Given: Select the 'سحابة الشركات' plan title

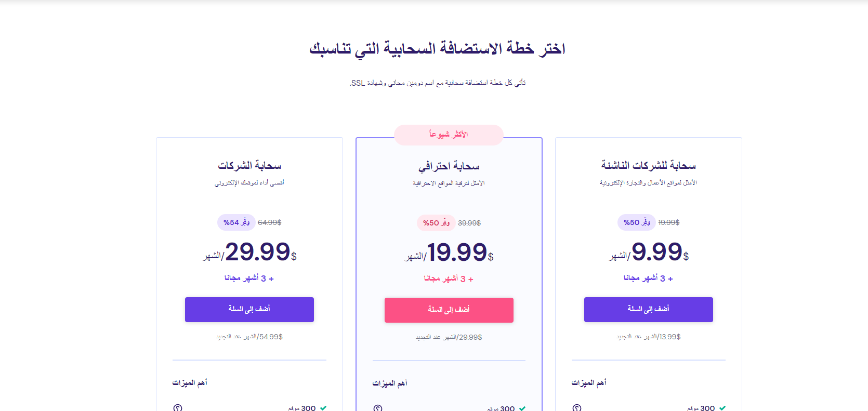Looking at the screenshot, I should (249, 166).
